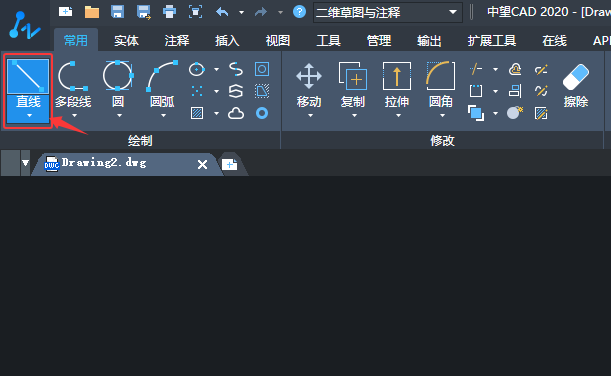This screenshot has width=611, height=376.
Task: Create a new drawing from quick access toolbar
Action: point(65,12)
